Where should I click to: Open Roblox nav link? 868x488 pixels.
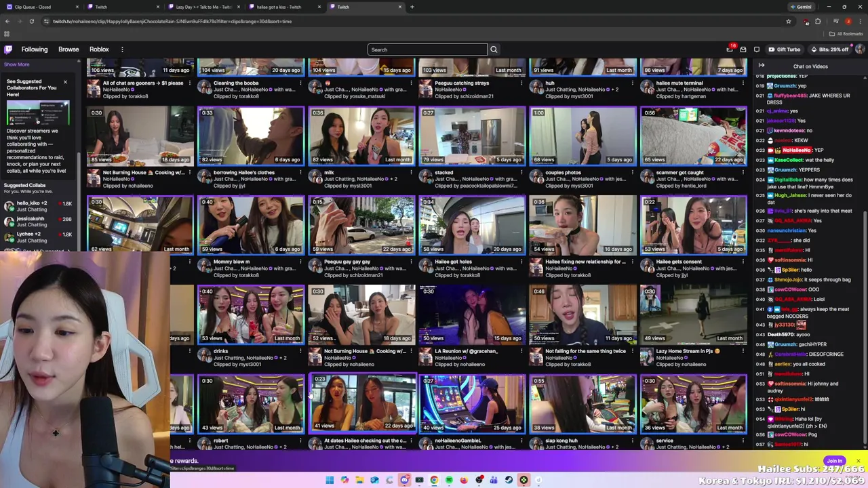point(99,49)
